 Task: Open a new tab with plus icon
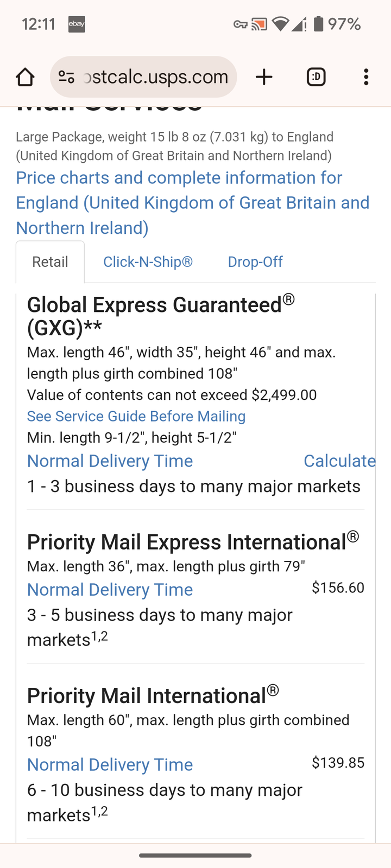click(x=264, y=77)
